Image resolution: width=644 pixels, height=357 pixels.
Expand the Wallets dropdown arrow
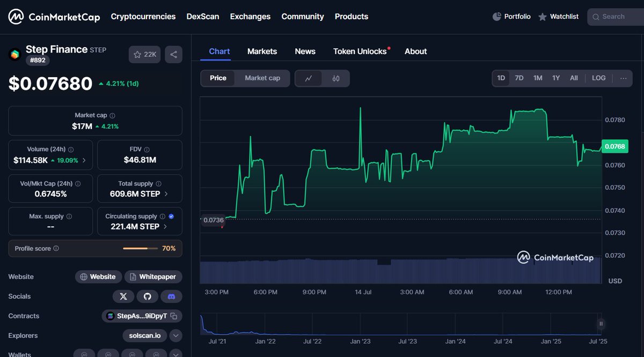[x=175, y=354]
